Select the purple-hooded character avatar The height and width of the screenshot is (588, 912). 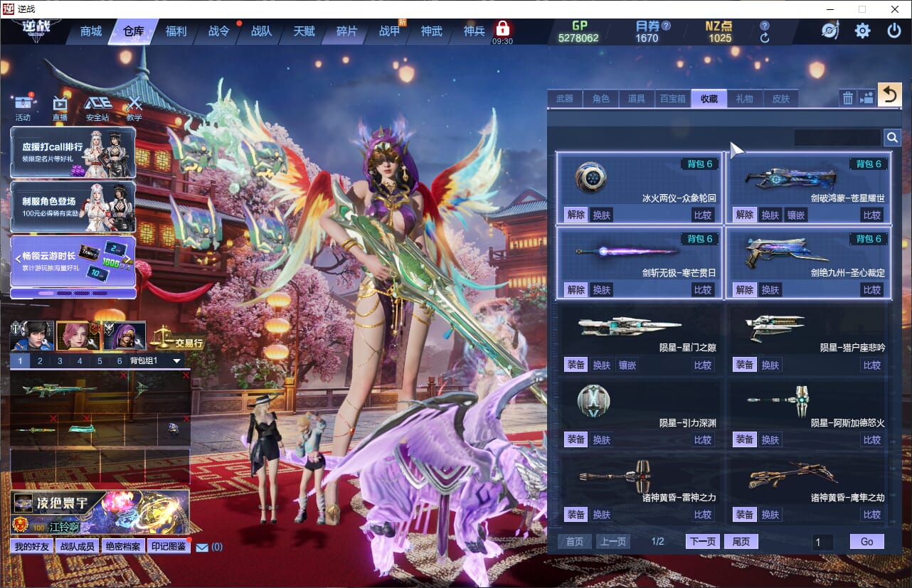(x=124, y=336)
